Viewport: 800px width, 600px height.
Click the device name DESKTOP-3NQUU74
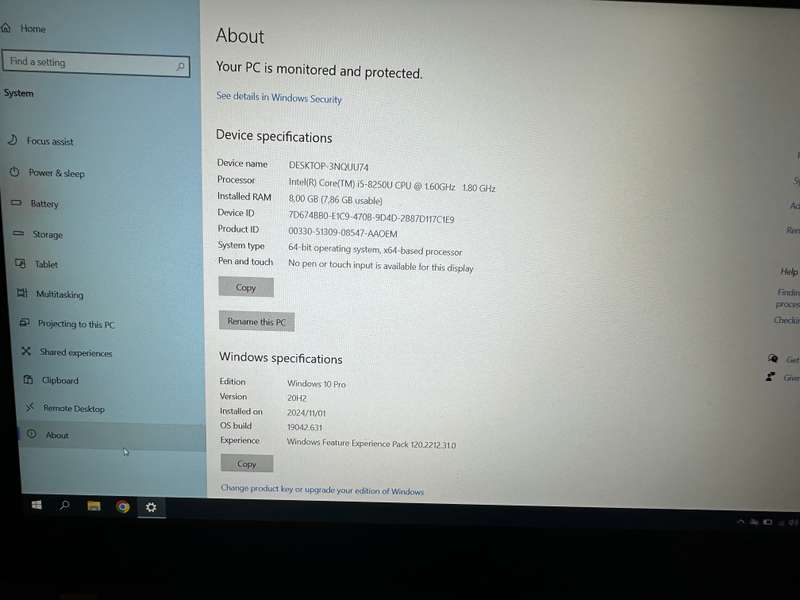point(329,166)
